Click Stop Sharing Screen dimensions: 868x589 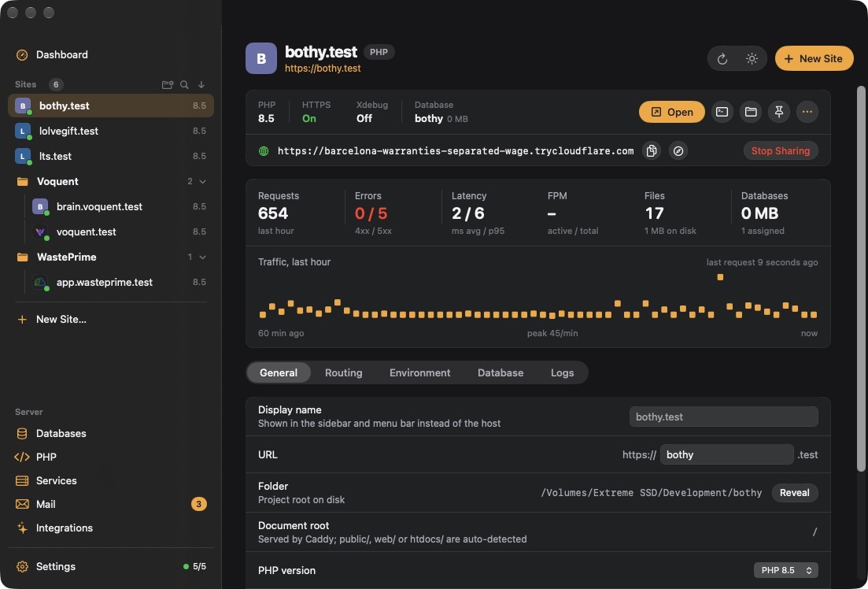point(781,150)
